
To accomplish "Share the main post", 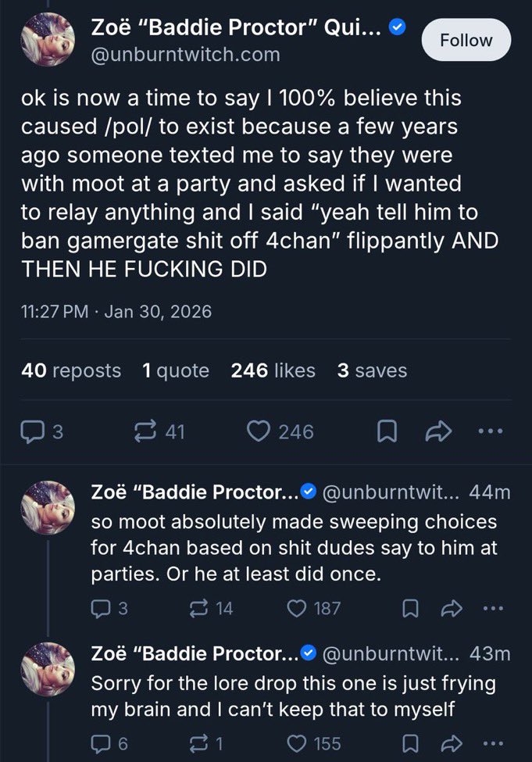I will pos(437,431).
